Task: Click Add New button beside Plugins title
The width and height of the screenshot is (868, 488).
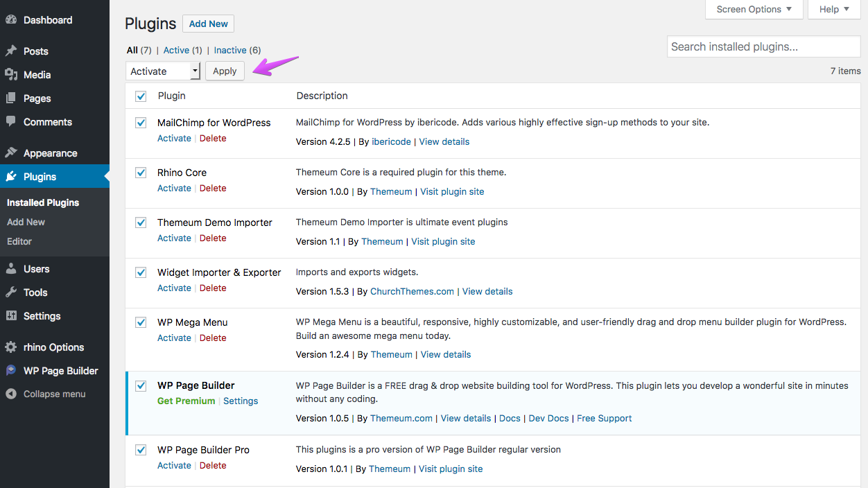Action: click(x=208, y=24)
